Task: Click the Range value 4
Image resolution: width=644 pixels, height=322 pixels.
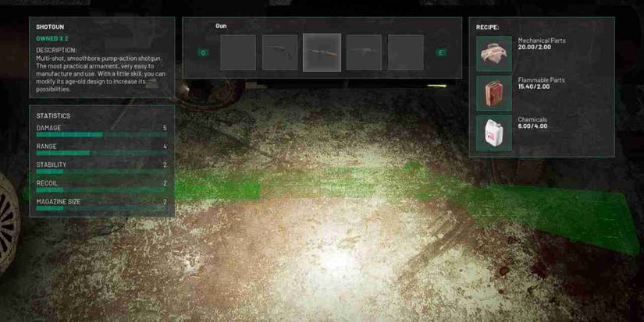Action: click(x=165, y=147)
